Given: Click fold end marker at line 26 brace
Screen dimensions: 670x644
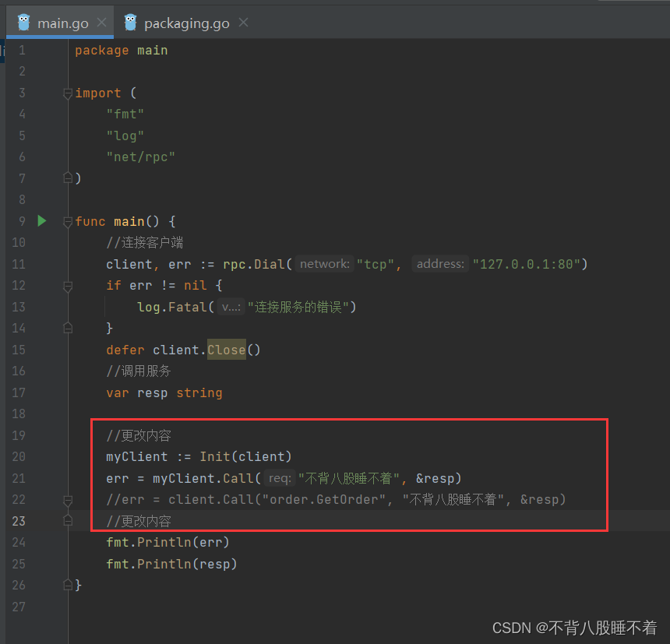Looking at the screenshot, I should coord(68,585).
